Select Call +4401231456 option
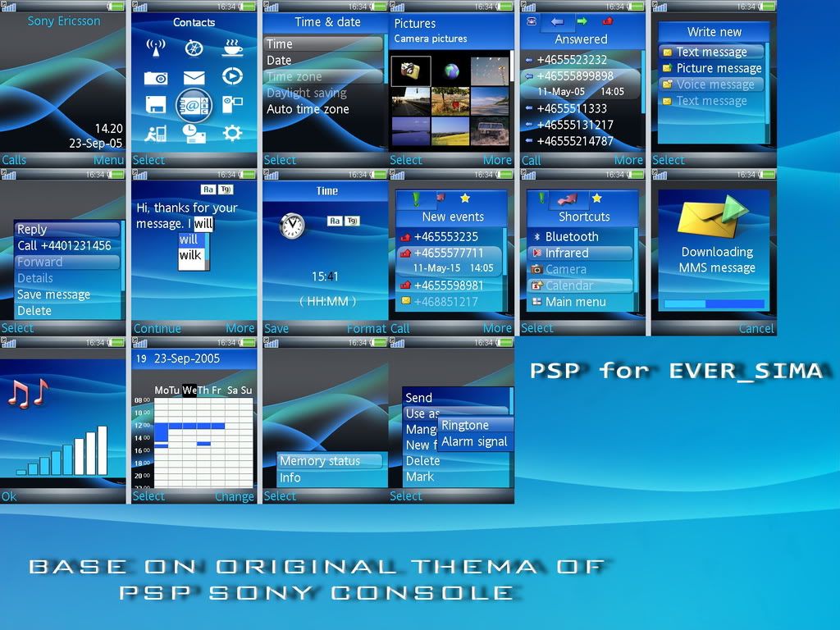Screen dimensions: 840x630 pyautogui.click(x=67, y=245)
